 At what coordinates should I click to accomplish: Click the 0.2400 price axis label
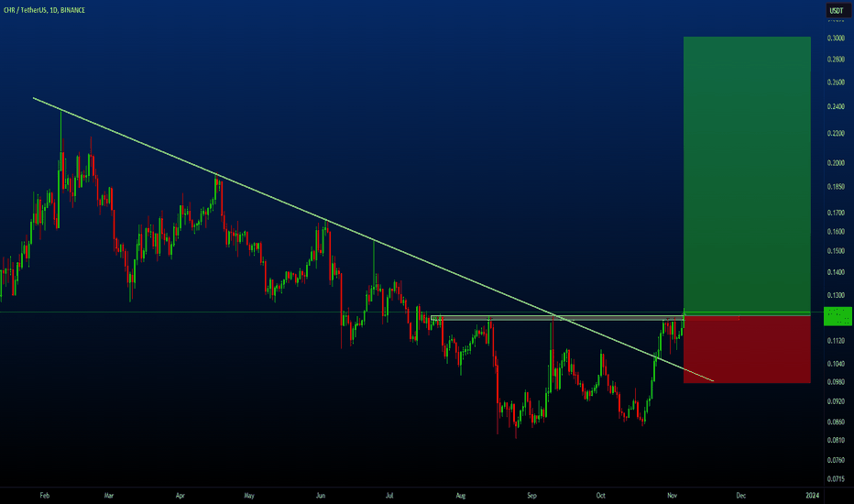point(836,107)
